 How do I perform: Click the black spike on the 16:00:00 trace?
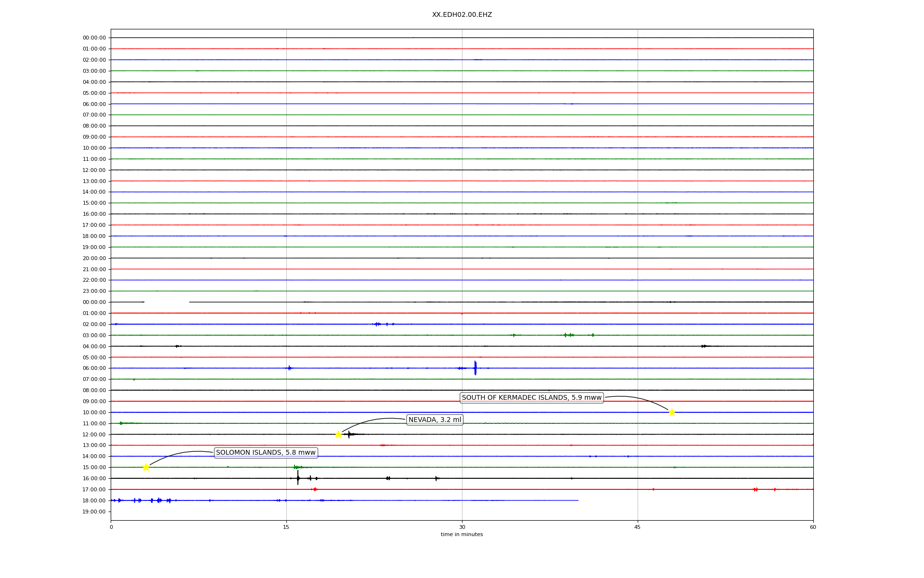tap(298, 478)
